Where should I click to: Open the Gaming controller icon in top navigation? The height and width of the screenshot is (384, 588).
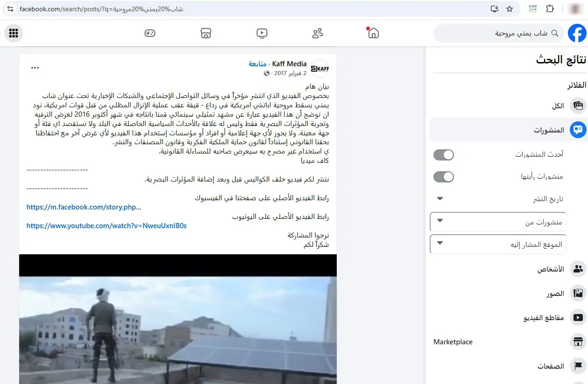pyautogui.click(x=150, y=33)
